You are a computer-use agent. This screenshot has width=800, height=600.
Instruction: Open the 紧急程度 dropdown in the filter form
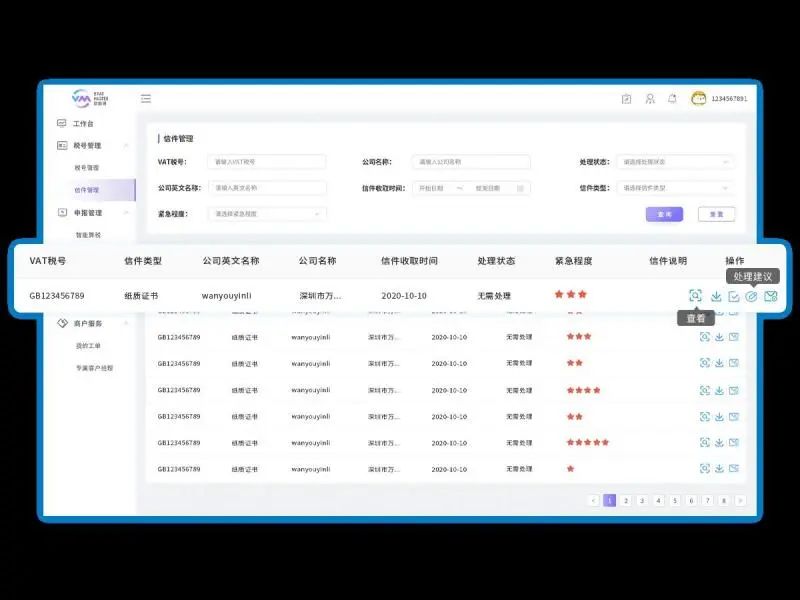pos(265,213)
